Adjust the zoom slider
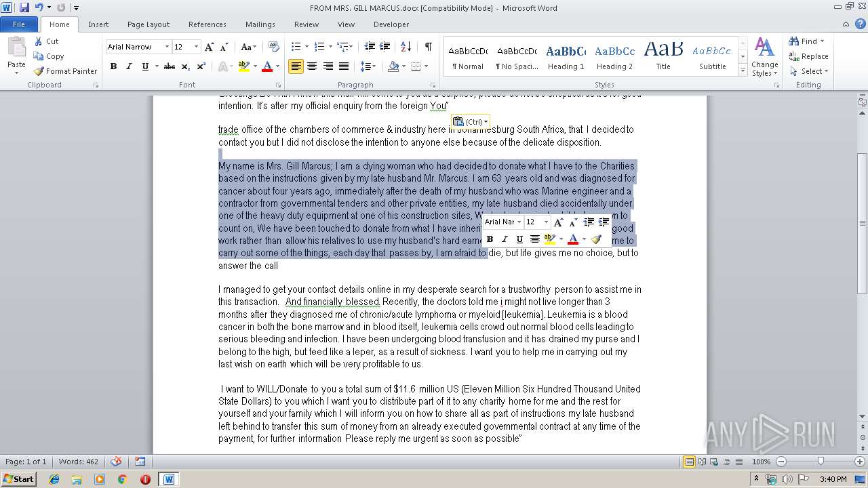This screenshot has height=488, width=868. (x=821, y=462)
